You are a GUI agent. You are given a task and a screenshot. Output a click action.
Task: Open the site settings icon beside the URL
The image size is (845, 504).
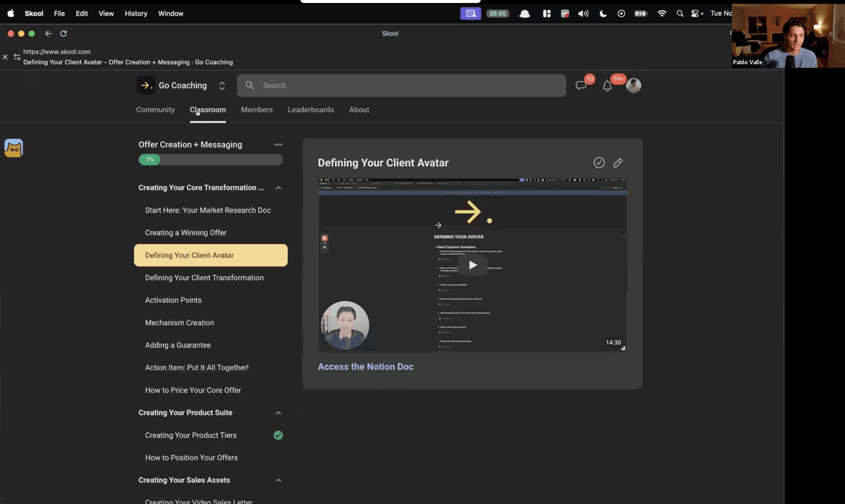tap(17, 57)
